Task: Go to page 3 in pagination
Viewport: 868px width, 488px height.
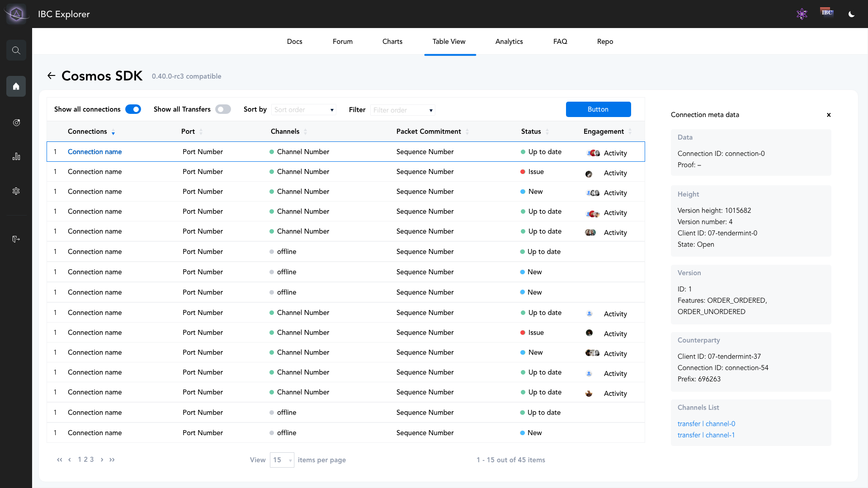Action: tap(92, 460)
